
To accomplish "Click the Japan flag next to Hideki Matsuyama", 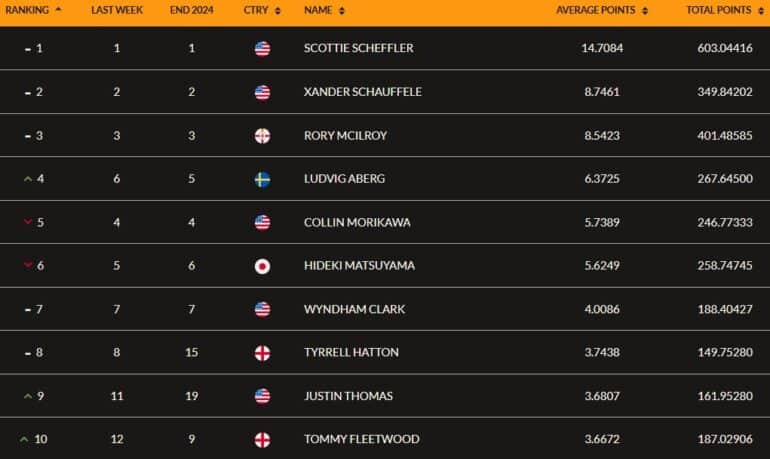I will (x=262, y=266).
